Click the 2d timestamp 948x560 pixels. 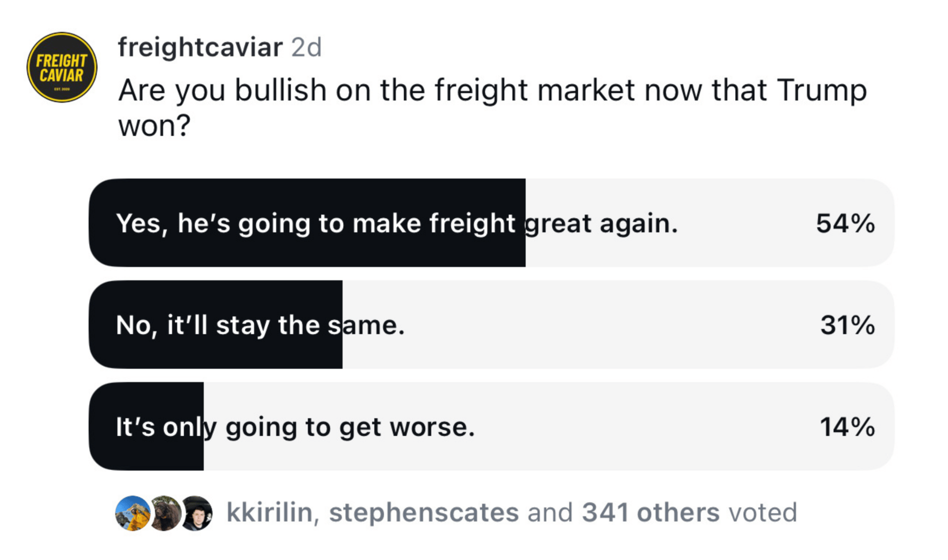[306, 48]
